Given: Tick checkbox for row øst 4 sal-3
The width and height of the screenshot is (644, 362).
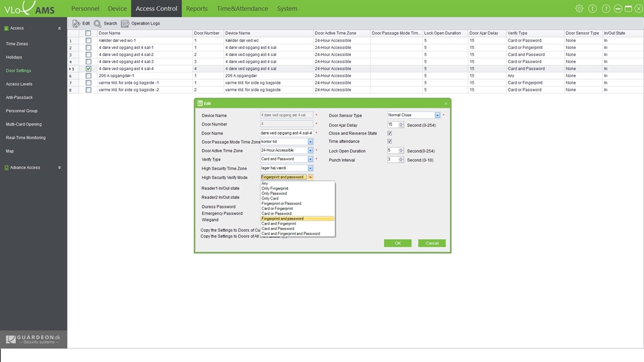Looking at the screenshot, I should tap(88, 62).
